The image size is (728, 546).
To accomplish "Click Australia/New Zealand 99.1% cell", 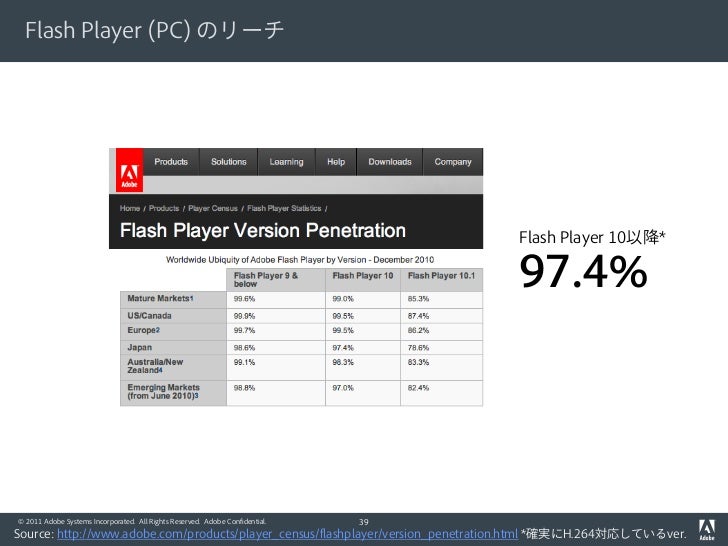I will point(276,368).
